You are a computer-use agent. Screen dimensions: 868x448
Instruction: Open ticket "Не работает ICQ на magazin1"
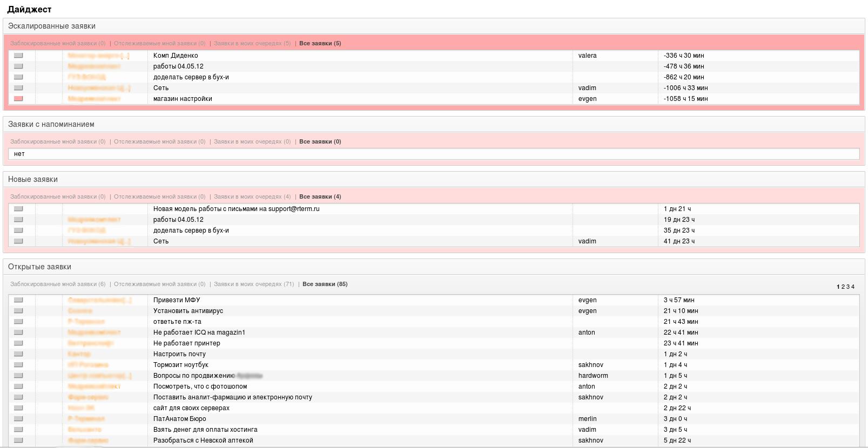click(x=199, y=332)
